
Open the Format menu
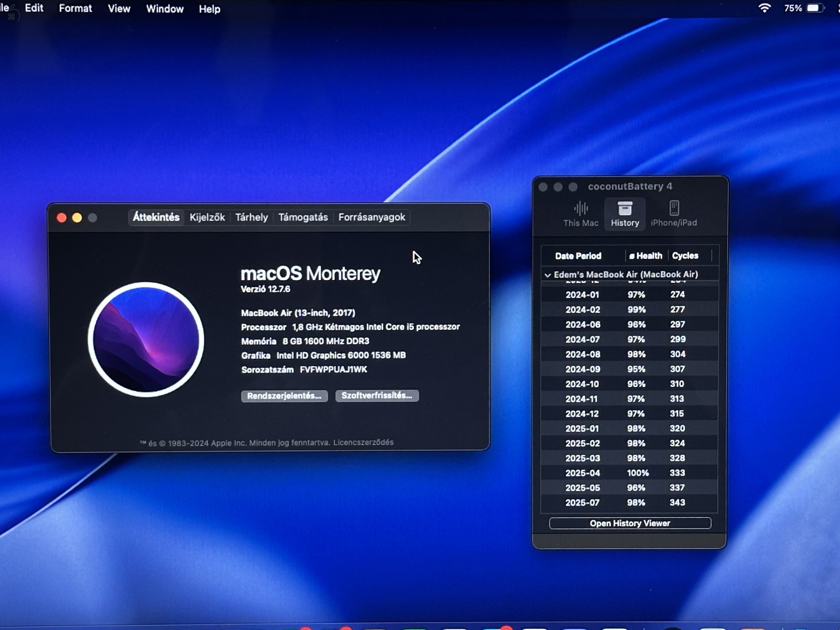coord(75,8)
